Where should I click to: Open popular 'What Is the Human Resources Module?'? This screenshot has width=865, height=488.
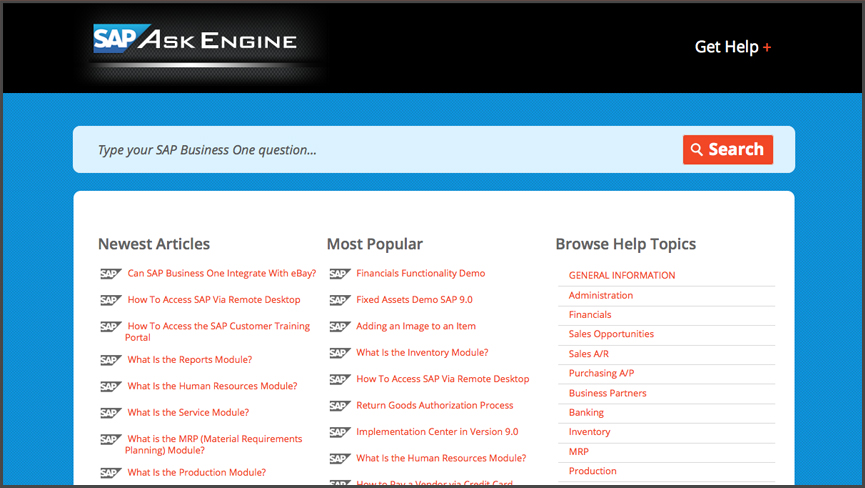[x=441, y=458]
